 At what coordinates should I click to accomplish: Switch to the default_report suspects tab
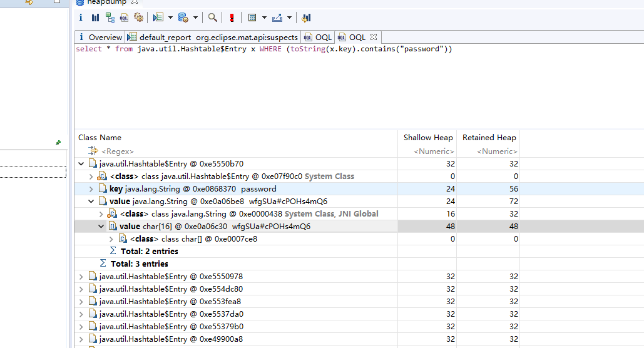(213, 38)
